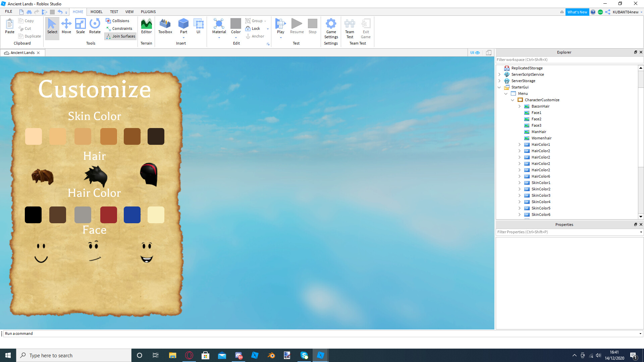The width and height of the screenshot is (644, 362).
Task: Pick the red hair color swatch
Action: (109, 215)
